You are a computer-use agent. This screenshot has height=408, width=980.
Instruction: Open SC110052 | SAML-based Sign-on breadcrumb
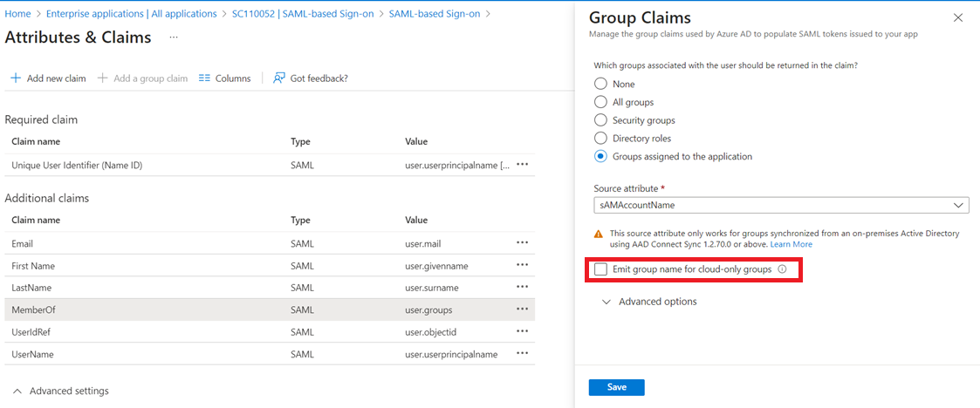click(x=303, y=13)
